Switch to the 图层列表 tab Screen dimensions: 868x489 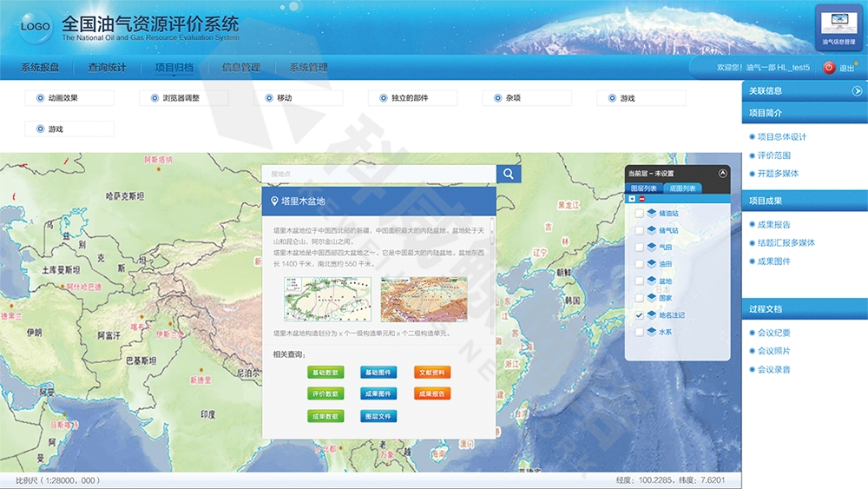[644, 188]
